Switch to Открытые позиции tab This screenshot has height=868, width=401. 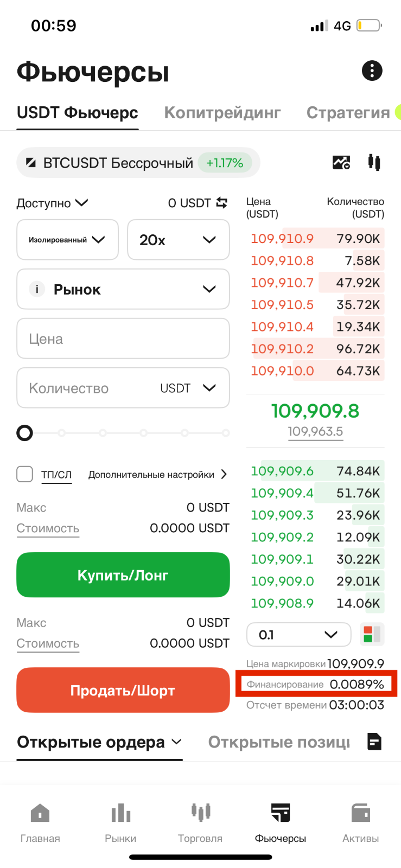pos(279,742)
